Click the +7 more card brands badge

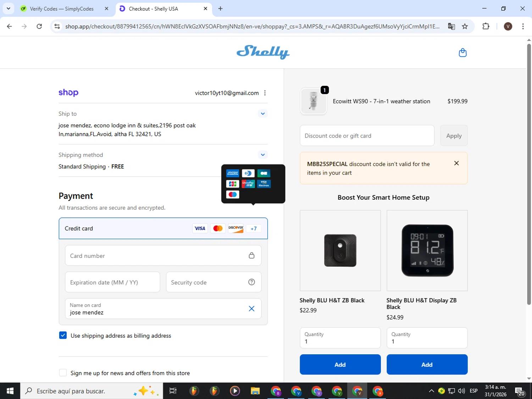[x=254, y=228]
